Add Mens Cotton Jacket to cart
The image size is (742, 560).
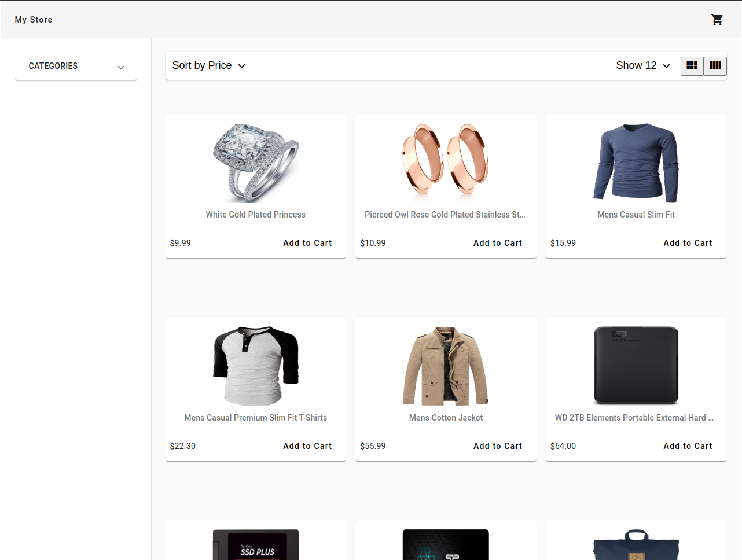[498, 446]
